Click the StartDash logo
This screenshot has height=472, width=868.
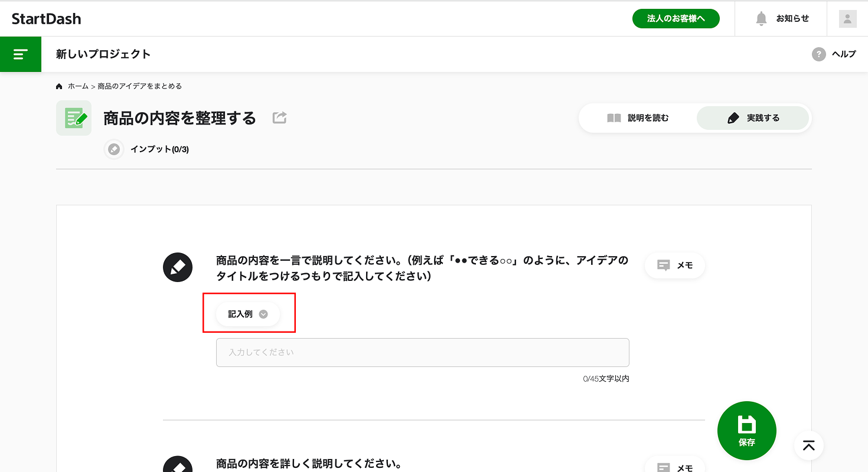click(x=47, y=19)
